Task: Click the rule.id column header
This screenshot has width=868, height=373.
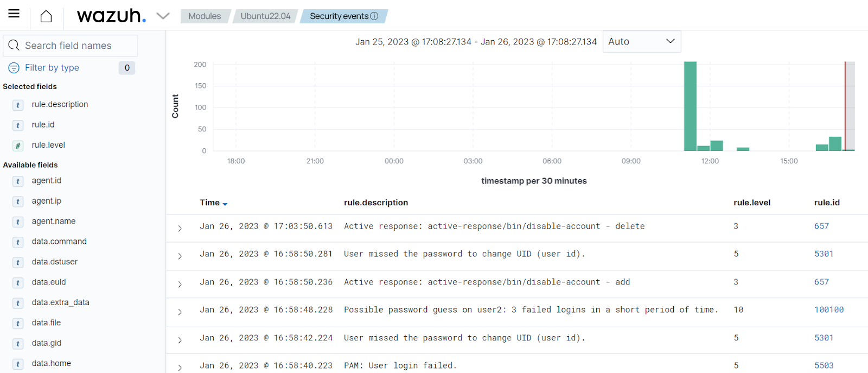Action: tap(827, 203)
